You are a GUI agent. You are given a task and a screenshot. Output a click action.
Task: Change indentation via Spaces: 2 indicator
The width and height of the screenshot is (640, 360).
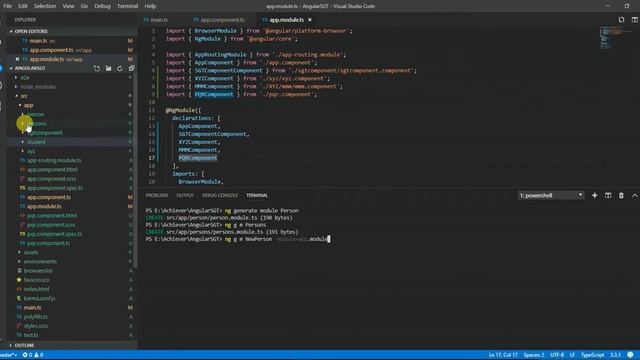534,355
